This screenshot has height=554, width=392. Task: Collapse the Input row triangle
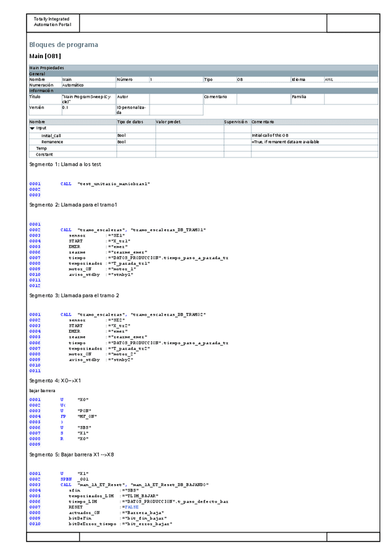pyautogui.click(x=32, y=129)
